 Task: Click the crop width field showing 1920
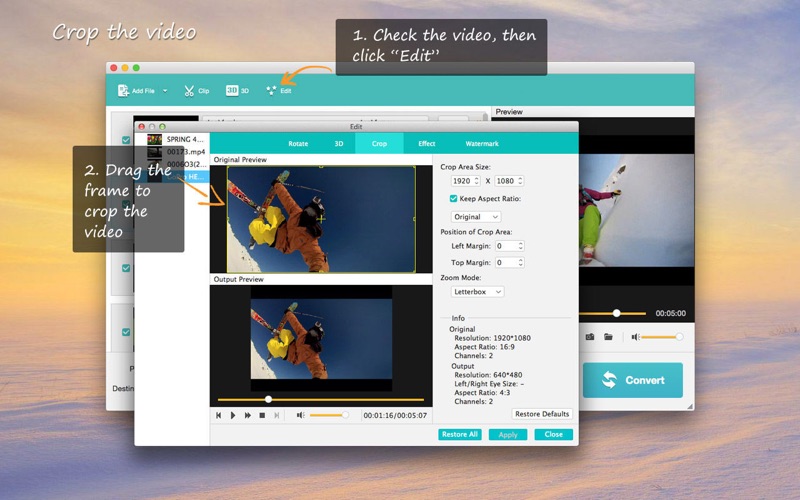462,181
